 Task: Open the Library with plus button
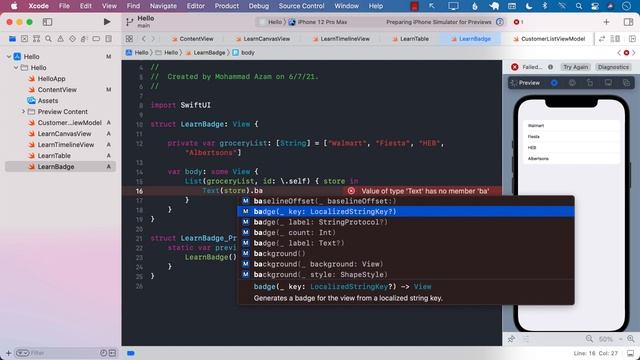coord(607,22)
